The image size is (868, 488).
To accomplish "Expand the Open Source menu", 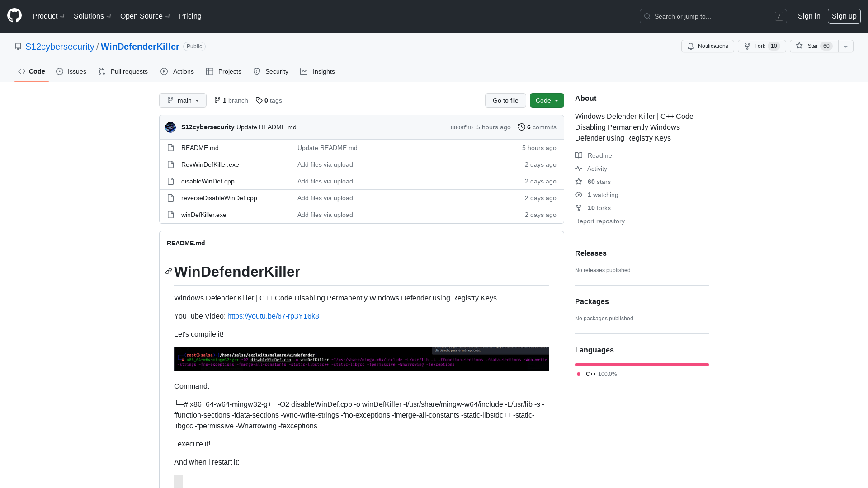I will pos(145,16).
